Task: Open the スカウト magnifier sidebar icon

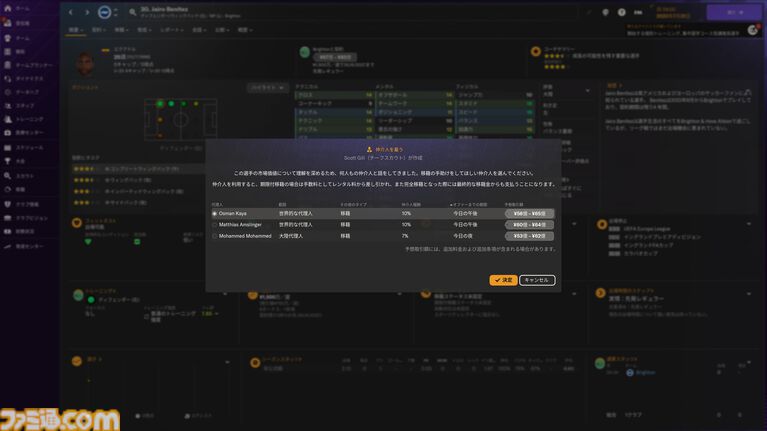Action: point(7,176)
